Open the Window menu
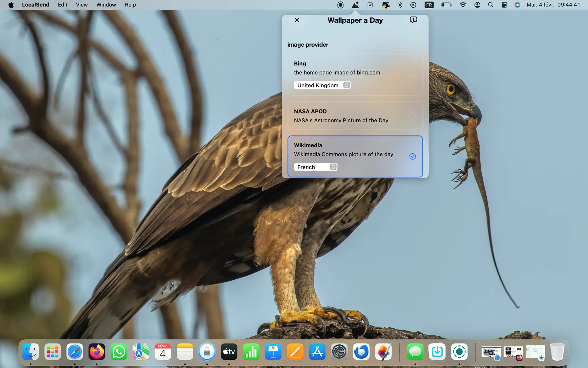The height and width of the screenshot is (368, 588). click(x=106, y=5)
